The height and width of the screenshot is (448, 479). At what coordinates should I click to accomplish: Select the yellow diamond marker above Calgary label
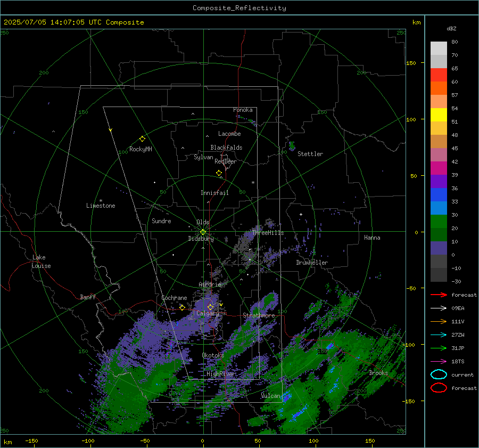210,307
